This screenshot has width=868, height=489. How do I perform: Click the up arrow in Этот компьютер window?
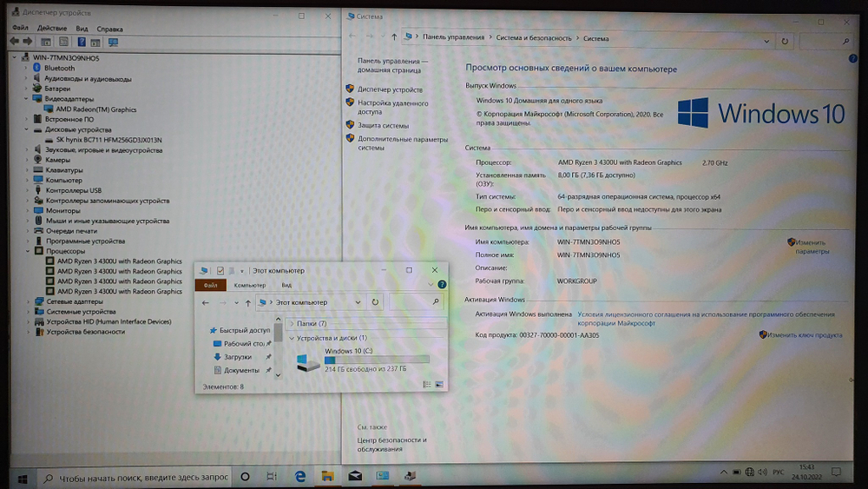(x=248, y=303)
